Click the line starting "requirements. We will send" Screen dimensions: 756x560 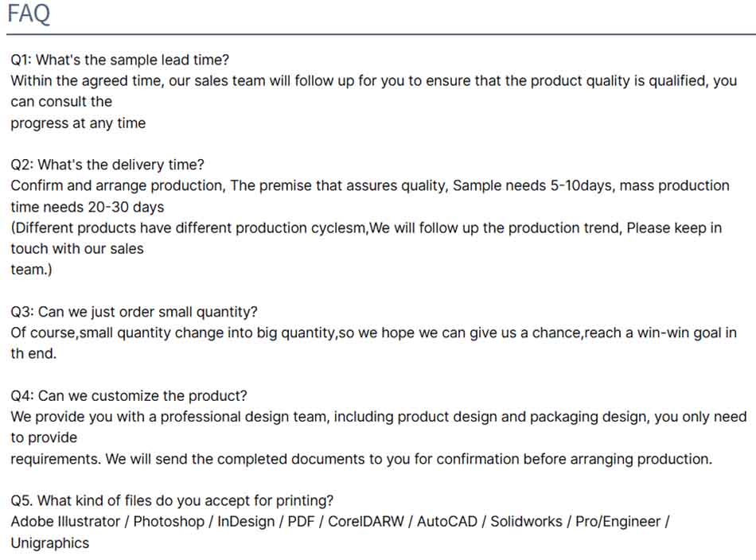pos(360,459)
